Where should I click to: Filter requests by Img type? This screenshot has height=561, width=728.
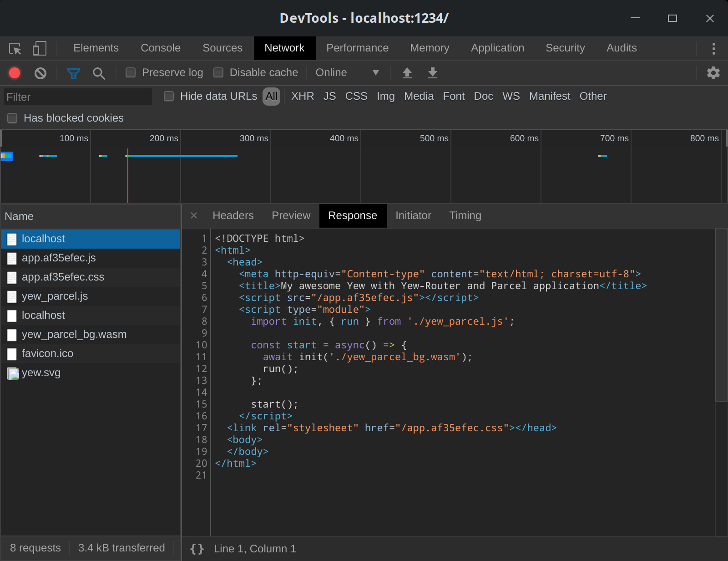pyautogui.click(x=386, y=97)
